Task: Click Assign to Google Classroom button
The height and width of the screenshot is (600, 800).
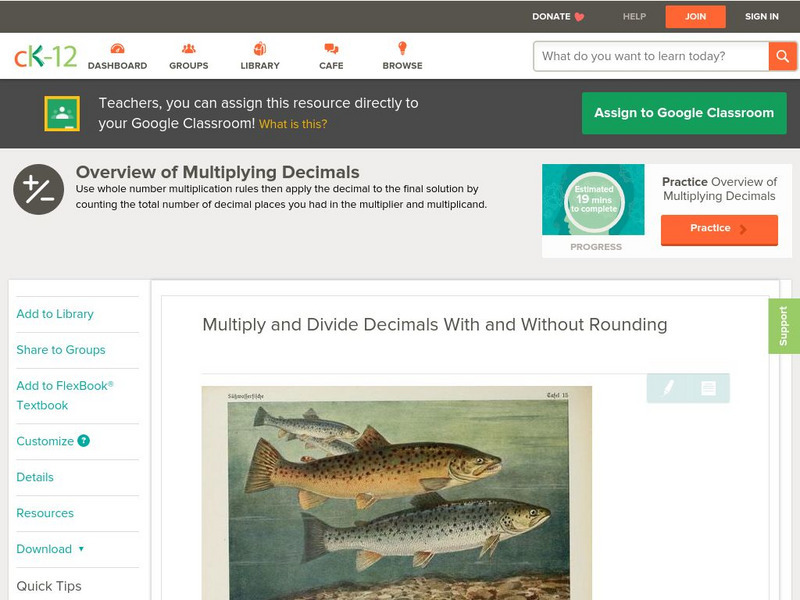Action: tap(684, 113)
